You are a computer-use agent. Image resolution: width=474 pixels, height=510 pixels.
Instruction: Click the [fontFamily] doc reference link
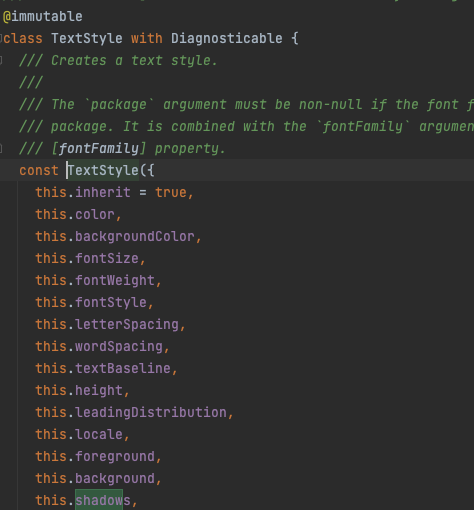(x=99, y=148)
